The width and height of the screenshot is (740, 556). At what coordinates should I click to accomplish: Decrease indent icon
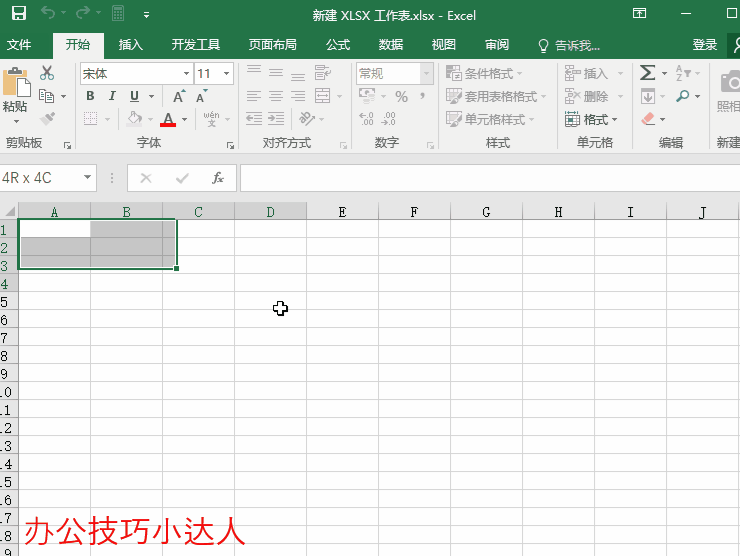tap(254, 118)
